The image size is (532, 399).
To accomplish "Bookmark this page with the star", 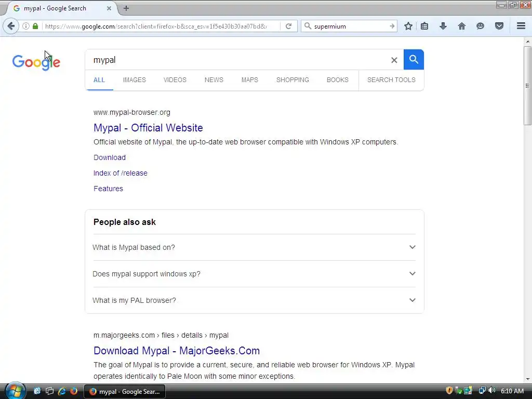I will click(x=408, y=26).
